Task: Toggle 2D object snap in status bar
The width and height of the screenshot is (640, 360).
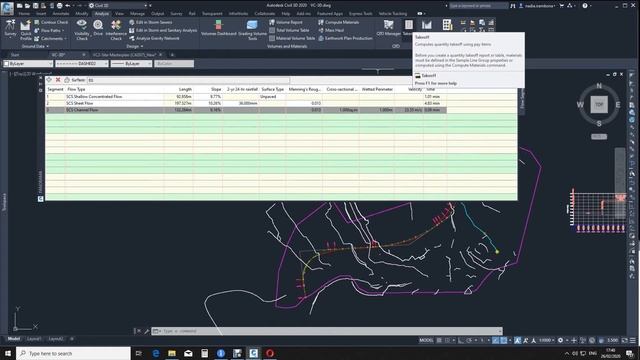Action: coord(504,340)
